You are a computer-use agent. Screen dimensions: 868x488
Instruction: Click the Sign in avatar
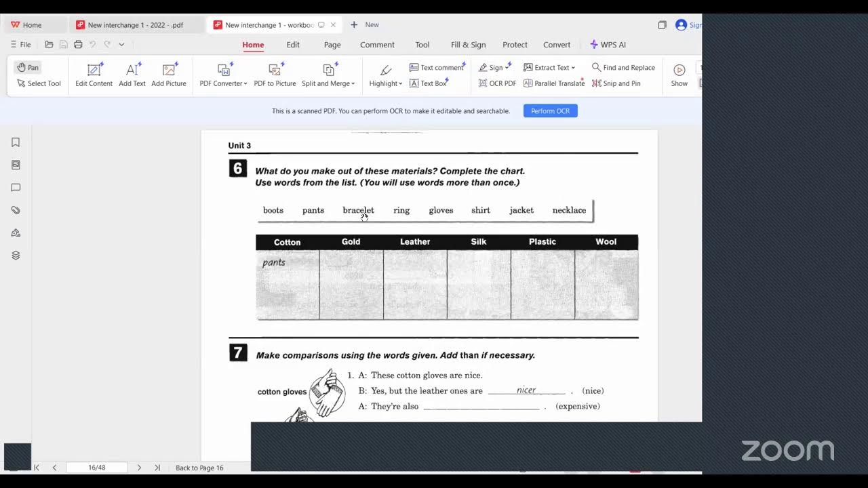tap(681, 25)
